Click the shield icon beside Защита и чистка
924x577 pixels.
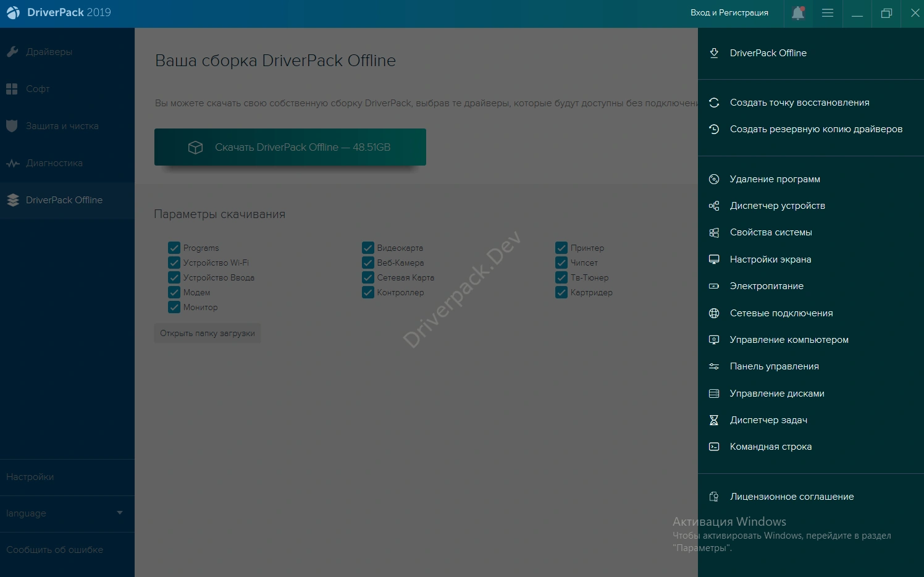[12, 126]
